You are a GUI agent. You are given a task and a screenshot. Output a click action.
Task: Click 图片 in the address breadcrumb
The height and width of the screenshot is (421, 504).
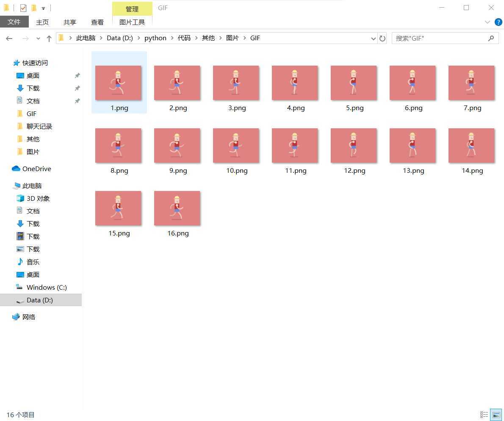233,38
